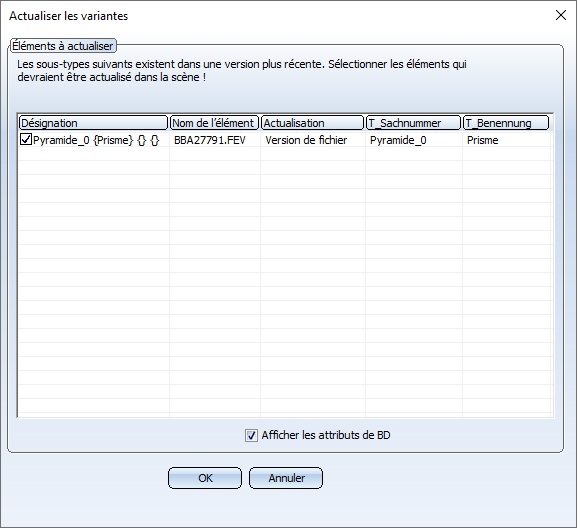This screenshot has height=528, width=577.
Task: Sort by the Désignation column header
Action: click(x=93, y=123)
